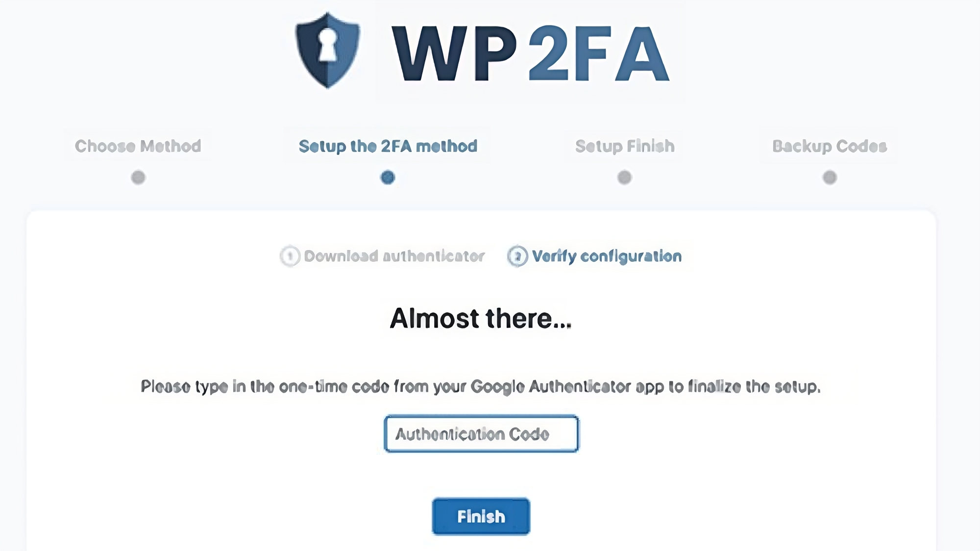This screenshot has width=980, height=551.
Task: Click the circled number 2 step icon
Action: [x=517, y=256]
